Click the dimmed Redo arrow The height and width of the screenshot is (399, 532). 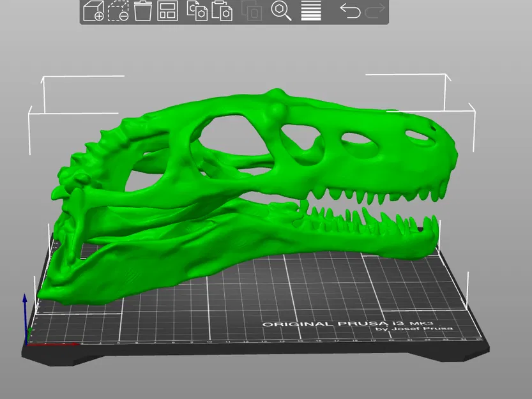375,11
